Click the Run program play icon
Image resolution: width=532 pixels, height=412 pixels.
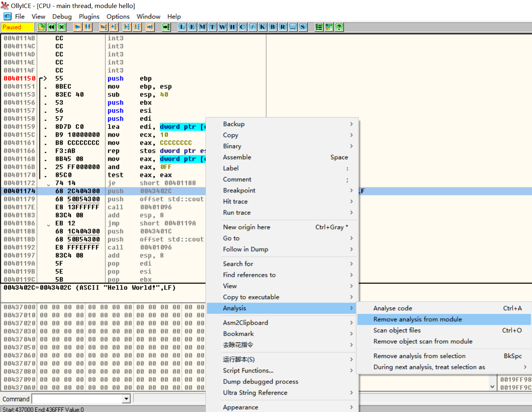78,27
